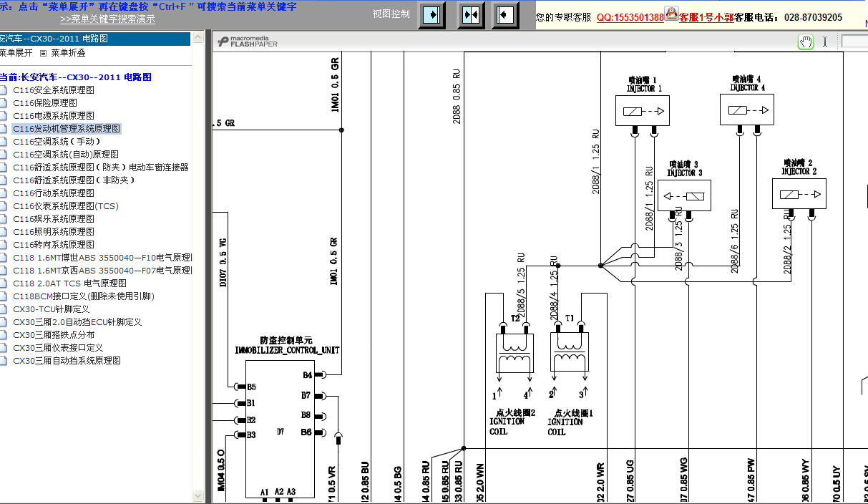Click the document icon beside C116安全系统原理图
Screen dimensions: 868x504
coord(4,90)
